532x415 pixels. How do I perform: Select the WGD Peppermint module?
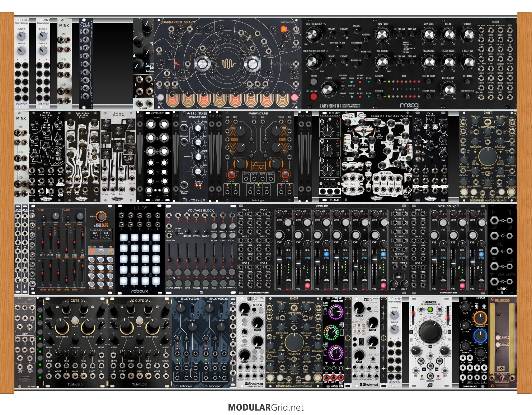click(x=158, y=156)
